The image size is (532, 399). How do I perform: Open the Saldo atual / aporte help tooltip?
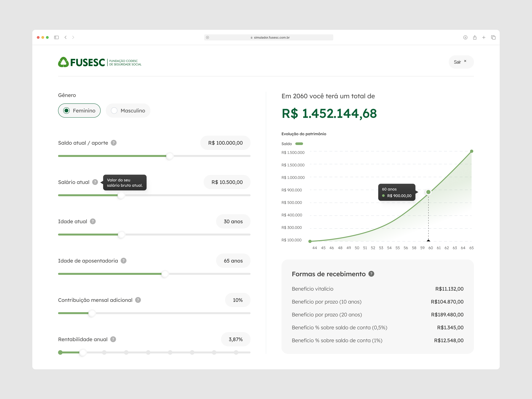tap(113, 143)
